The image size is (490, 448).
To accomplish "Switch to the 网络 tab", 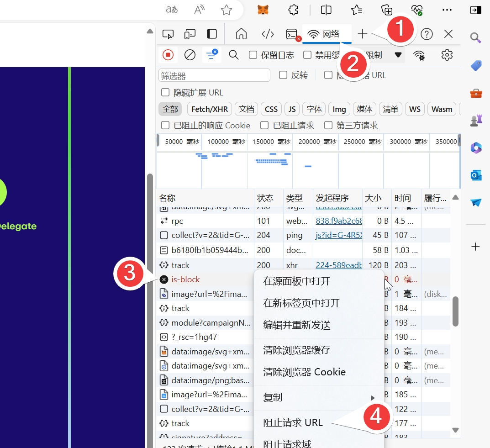I will coord(325,34).
